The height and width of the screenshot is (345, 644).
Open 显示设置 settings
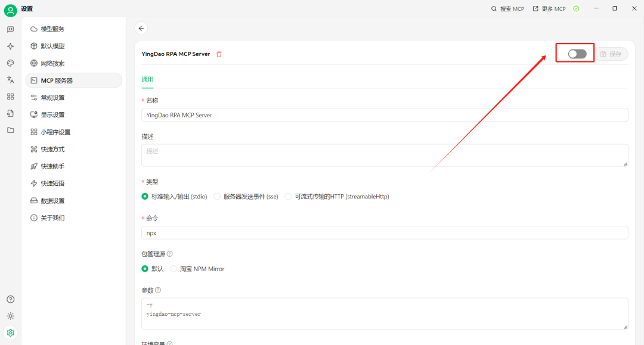[x=73, y=115]
